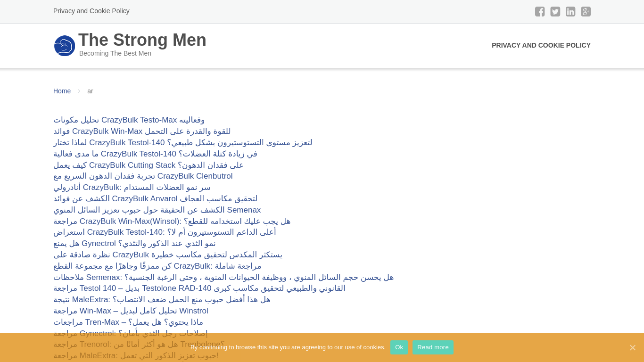The width and height of the screenshot is (644, 362).
Task: Open first CrazyBulk Testol-140 article ending with طبيعي
Action: click(182, 143)
